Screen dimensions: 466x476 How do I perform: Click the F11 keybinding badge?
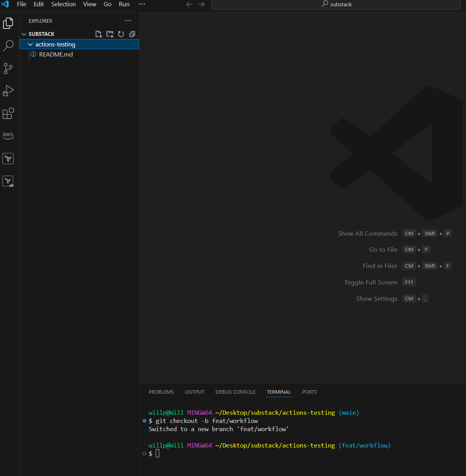click(409, 282)
